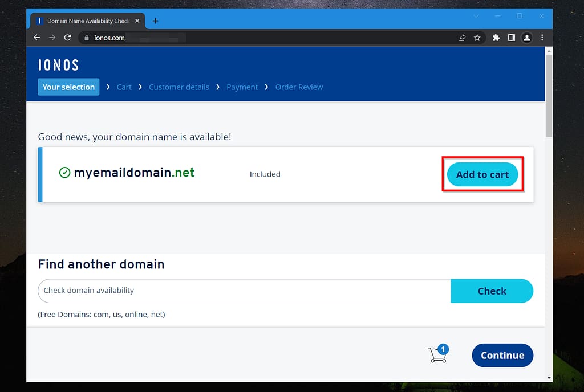The image size is (584, 392).
Task: Bookmark this page with the star icon
Action: coord(477,38)
